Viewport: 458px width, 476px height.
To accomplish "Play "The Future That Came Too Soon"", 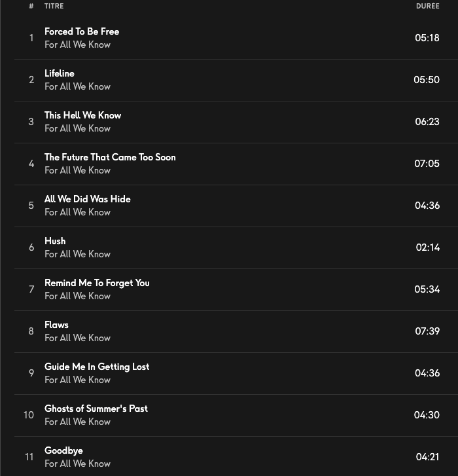I will [110, 157].
